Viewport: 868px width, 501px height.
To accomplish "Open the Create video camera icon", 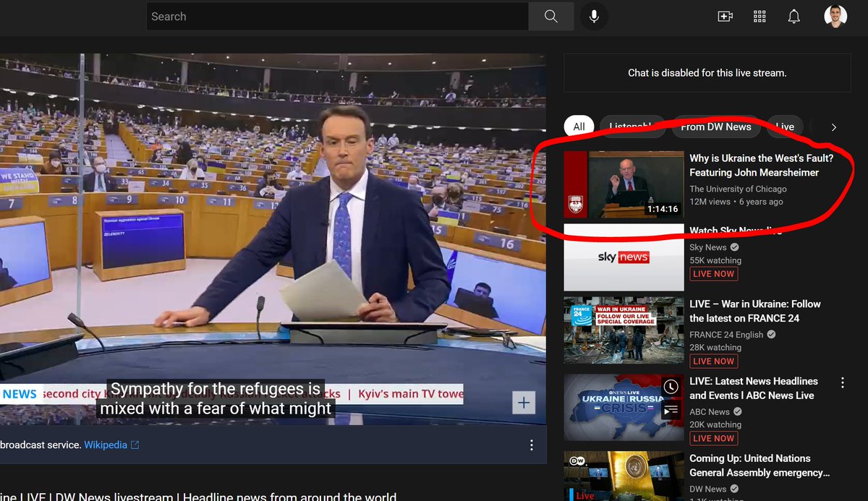I will (725, 16).
